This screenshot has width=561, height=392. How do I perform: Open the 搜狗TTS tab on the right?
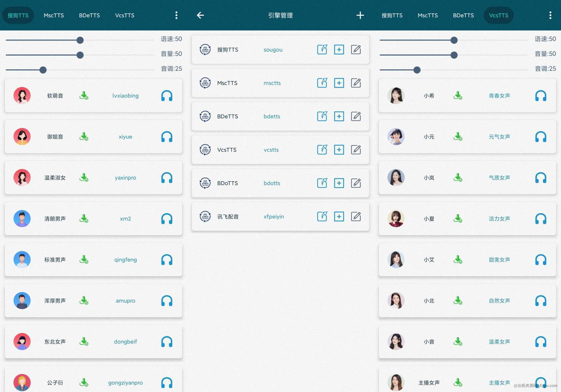(392, 15)
